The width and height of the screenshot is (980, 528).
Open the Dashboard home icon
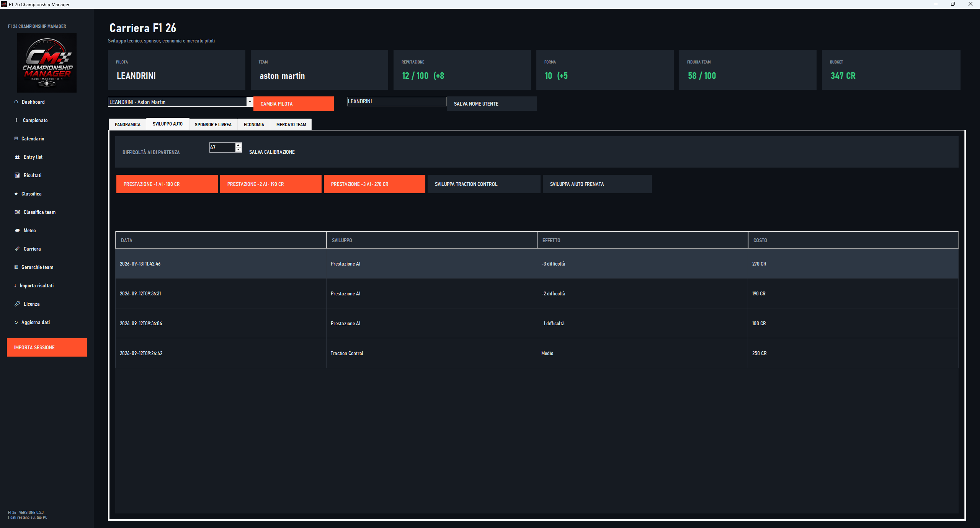pyautogui.click(x=16, y=102)
